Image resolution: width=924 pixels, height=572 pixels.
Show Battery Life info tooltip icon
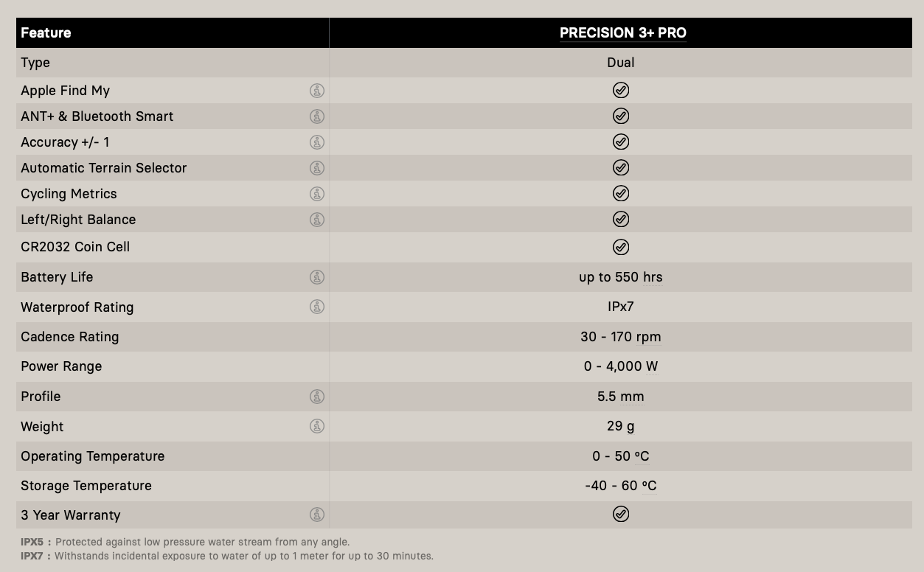317,277
